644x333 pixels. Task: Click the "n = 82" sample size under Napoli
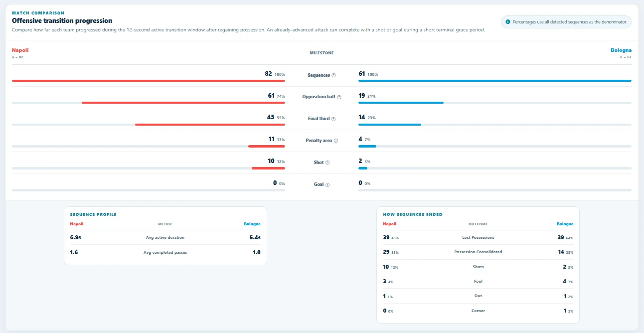click(18, 57)
